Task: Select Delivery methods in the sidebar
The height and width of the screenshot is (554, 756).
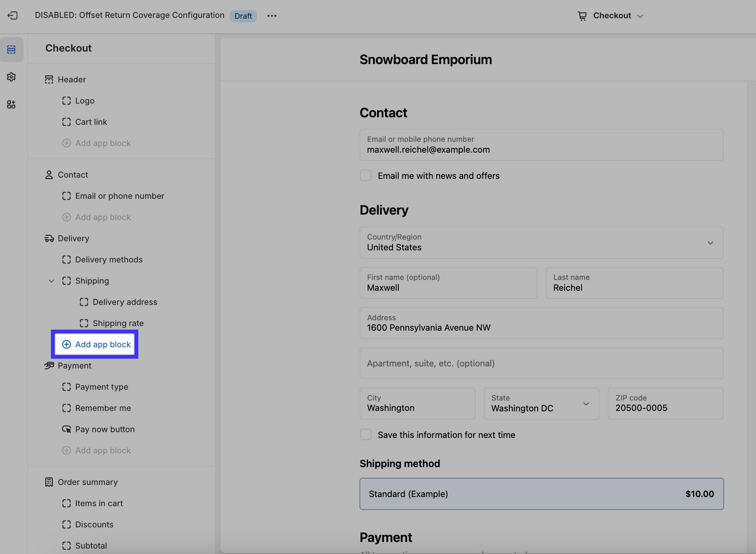Action: coord(109,260)
